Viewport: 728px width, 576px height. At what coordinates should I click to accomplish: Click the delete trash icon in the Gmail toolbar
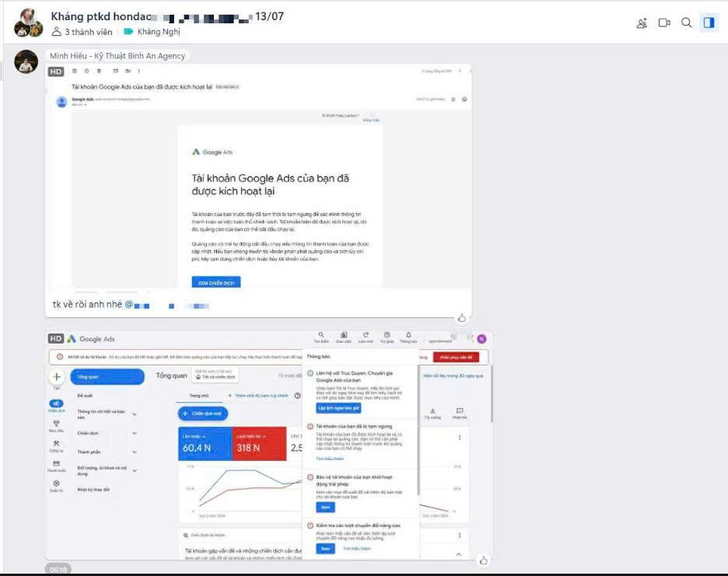(x=99, y=71)
